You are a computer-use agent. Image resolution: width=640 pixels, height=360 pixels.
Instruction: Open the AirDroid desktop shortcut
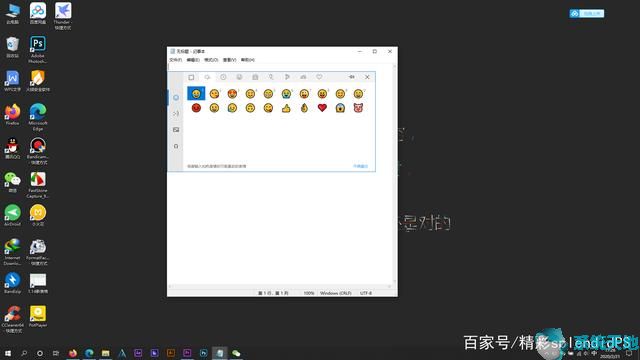[12, 216]
